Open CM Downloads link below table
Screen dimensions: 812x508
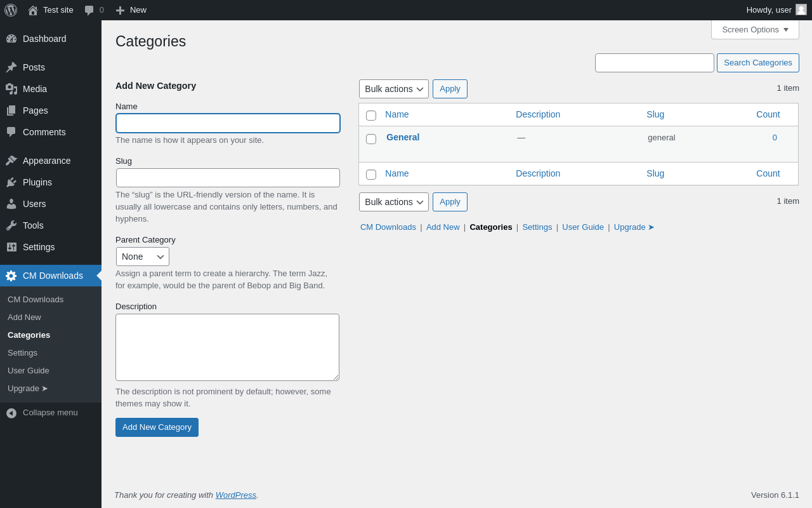click(388, 227)
